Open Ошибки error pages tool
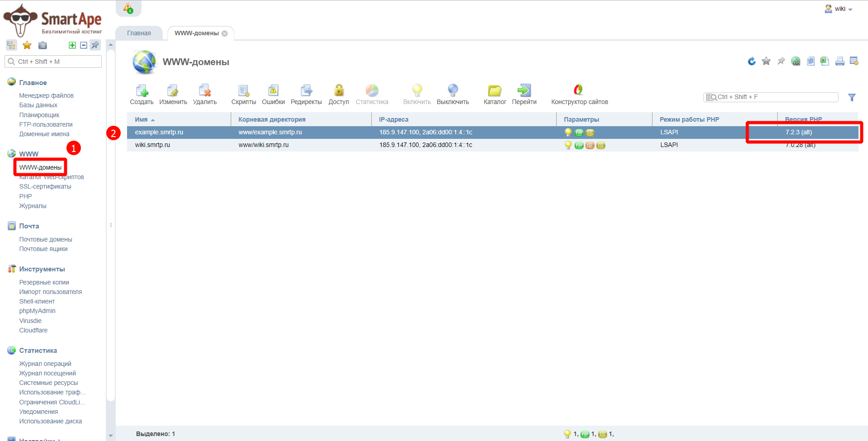The width and height of the screenshot is (868, 441). pyautogui.click(x=273, y=91)
